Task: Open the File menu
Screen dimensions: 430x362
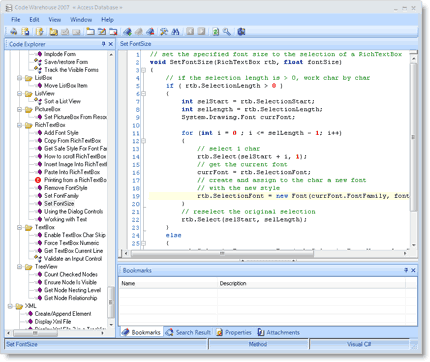Action: [x=16, y=20]
